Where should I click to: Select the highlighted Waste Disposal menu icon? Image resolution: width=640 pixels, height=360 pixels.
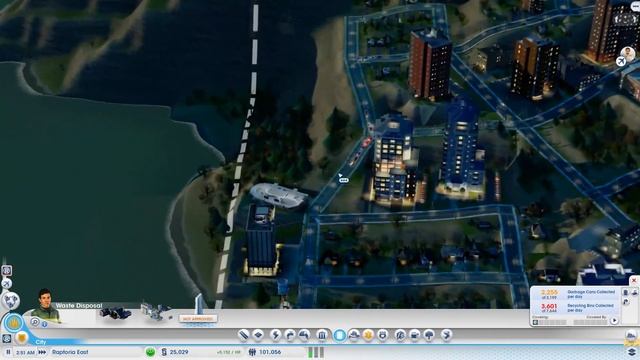pyautogui.click(x=340, y=336)
